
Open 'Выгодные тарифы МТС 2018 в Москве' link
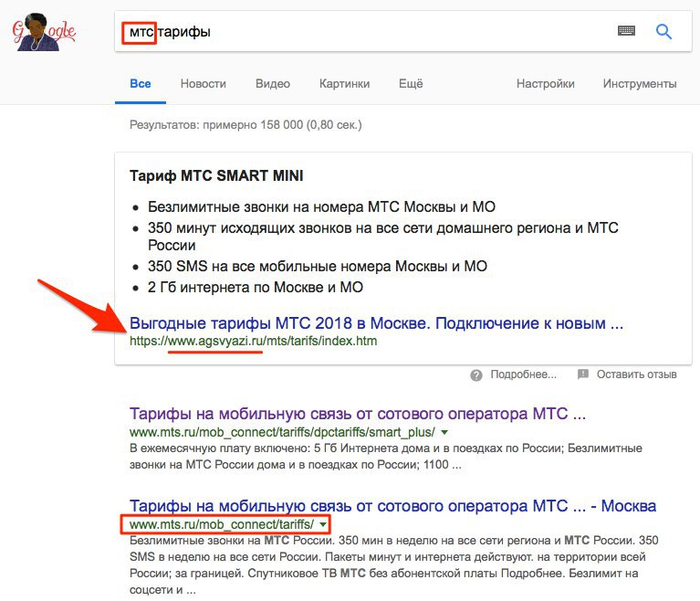tap(376, 323)
